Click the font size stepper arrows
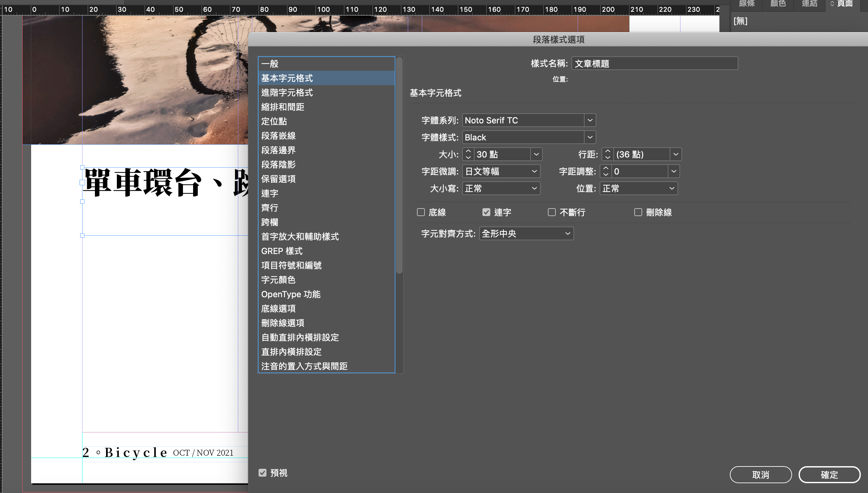The height and width of the screenshot is (493, 868). [468, 155]
